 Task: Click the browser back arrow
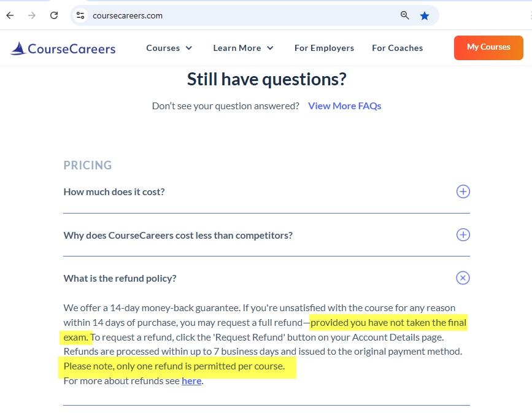10,15
